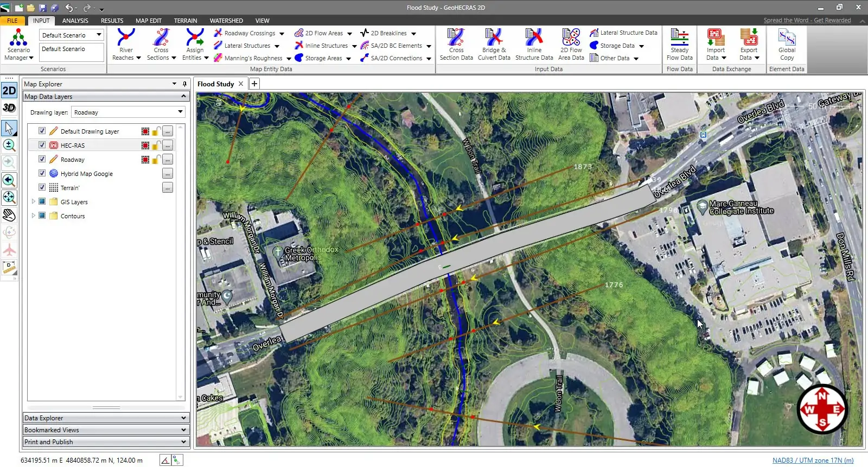Select the pan hand tool
Image resolution: width=868 pixels, height=467 pixels.
[x=9, y=216]
